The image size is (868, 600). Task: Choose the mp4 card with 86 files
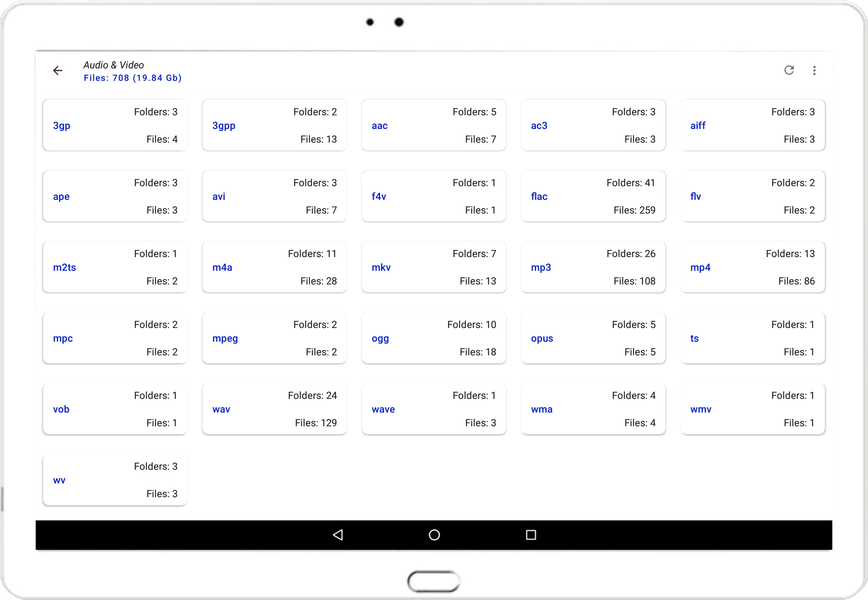click(752, 267)
